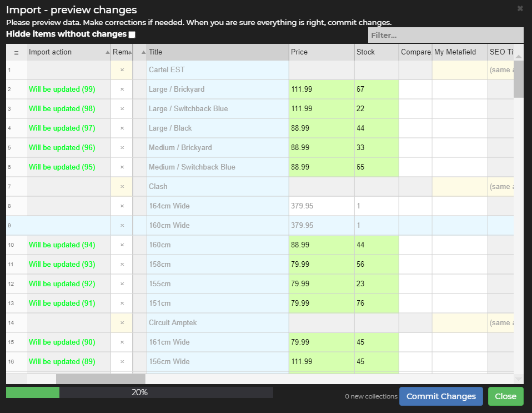Screen dimensions: 532x413
Task: Click the hamburger menu icon in grid header
Action: pos(16,52)
